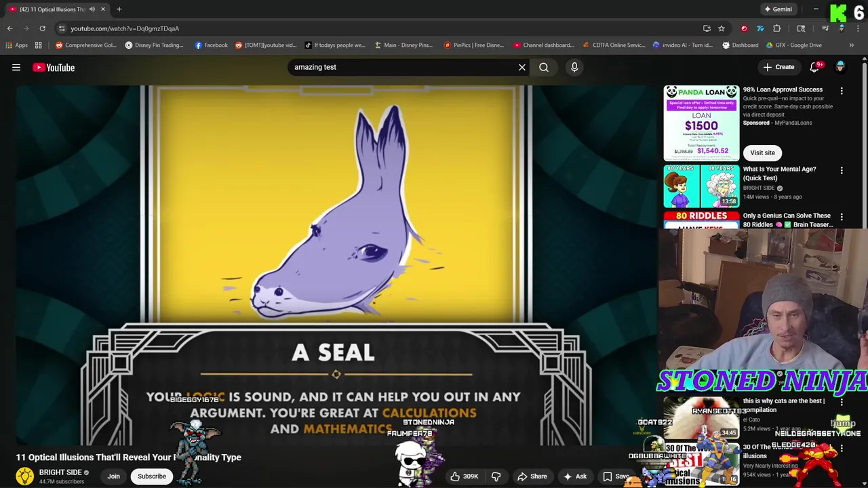
Task: Like the video (309K)
Action: pos(465,476)
